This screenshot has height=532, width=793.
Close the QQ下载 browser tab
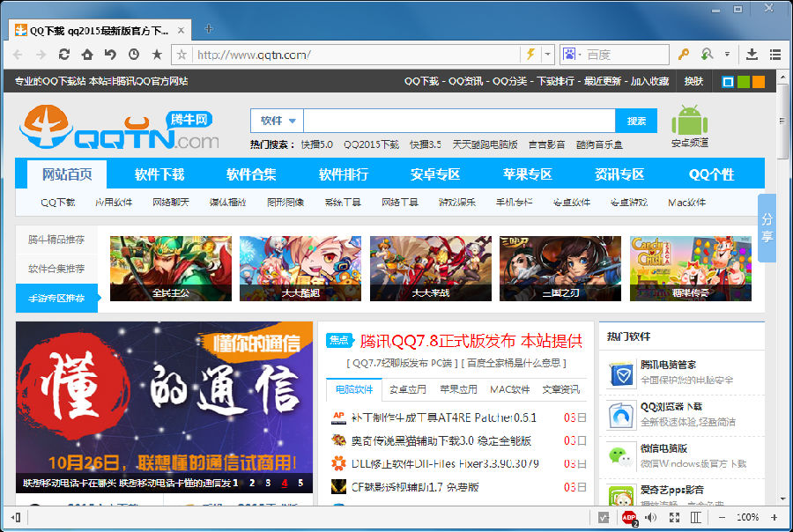point(181,30)
